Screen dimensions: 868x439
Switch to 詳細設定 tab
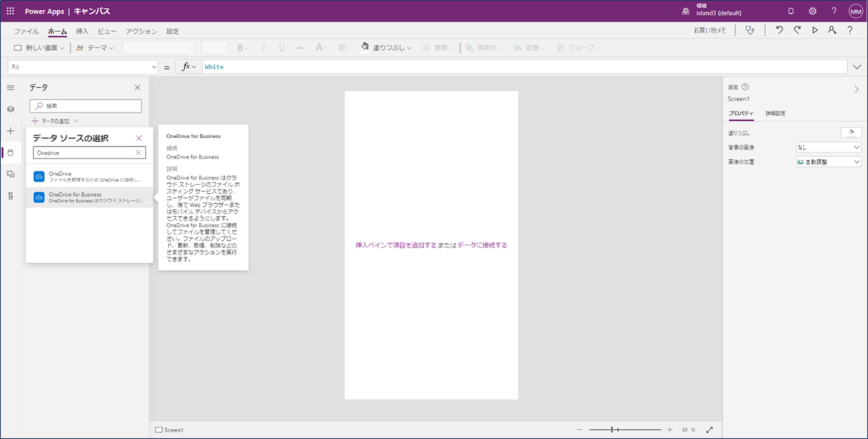[x=775, y=114]
